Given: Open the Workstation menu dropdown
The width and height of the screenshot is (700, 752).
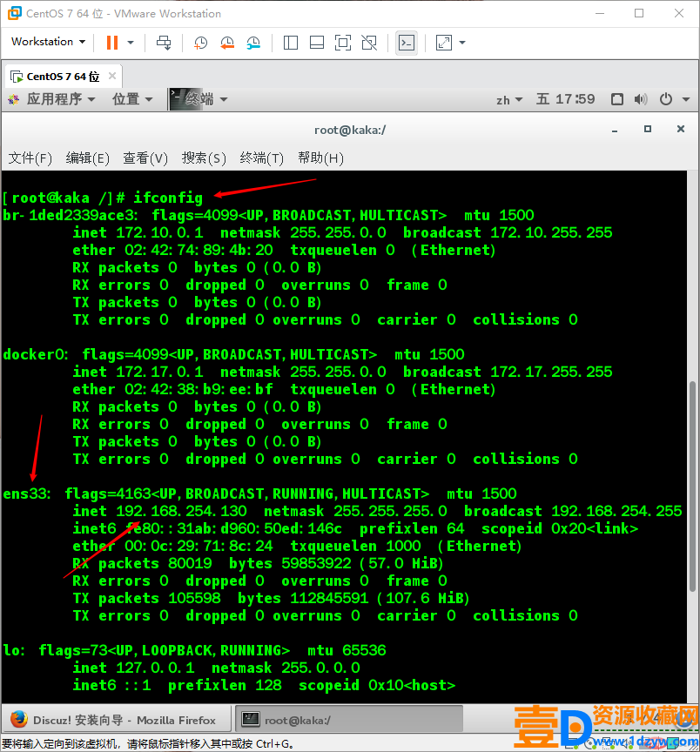Looking at the screenshot, I should pyautogui.click(x=48, y=42).
